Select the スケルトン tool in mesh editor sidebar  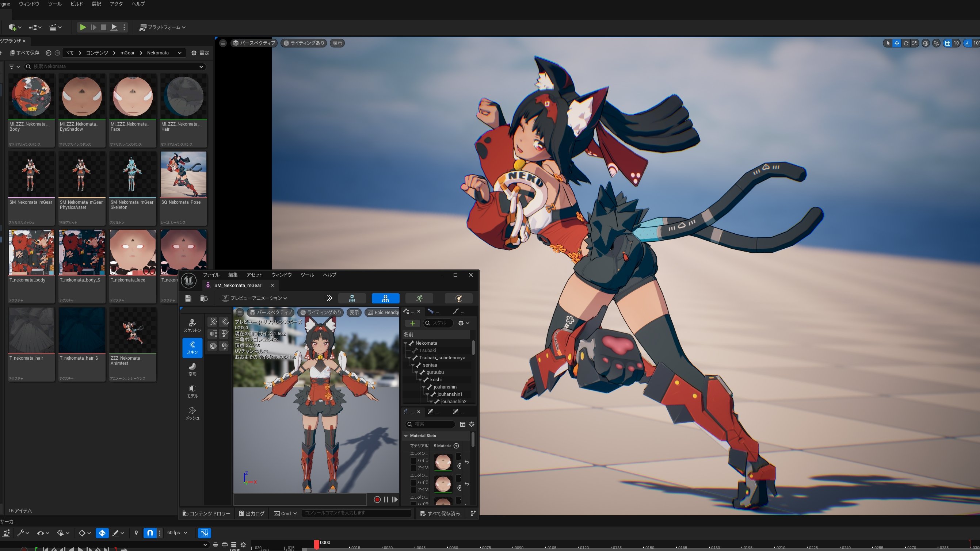pos(192,325)
